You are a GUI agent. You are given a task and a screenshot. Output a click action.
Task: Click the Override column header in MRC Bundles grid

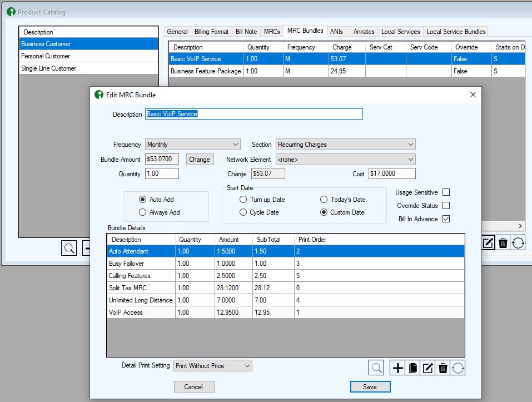[x=471, y=47]
